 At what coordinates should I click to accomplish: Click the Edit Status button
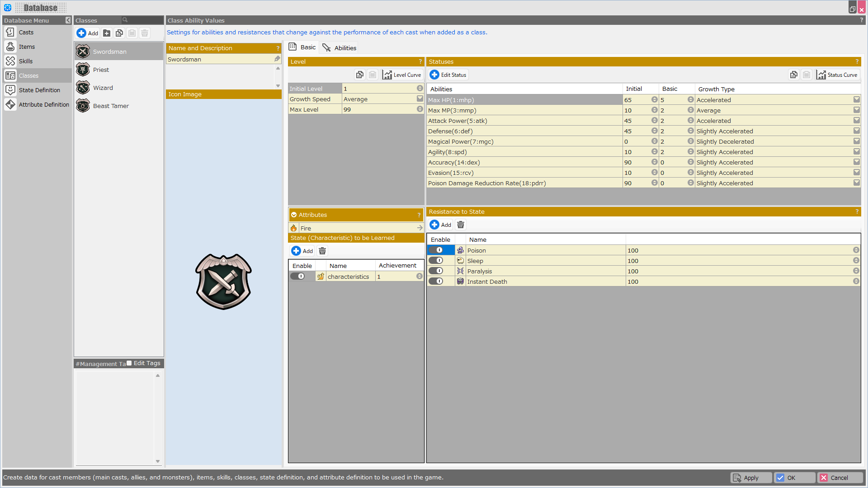[x=448, y=75]
